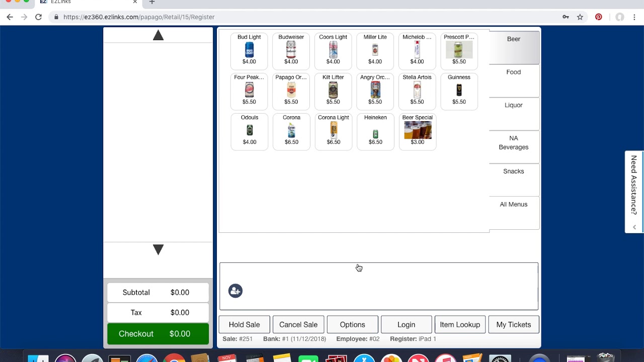The image size is (644, 362).
Task: Open the Chrome profile avatar
Action: click(x=620, y=17)
